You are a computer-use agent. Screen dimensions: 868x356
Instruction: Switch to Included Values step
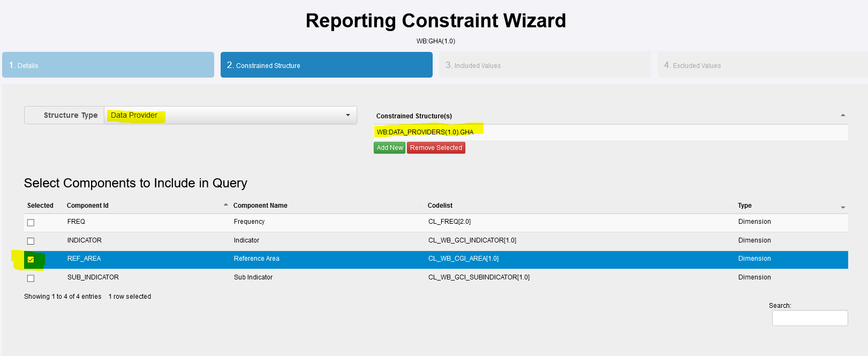545,65
